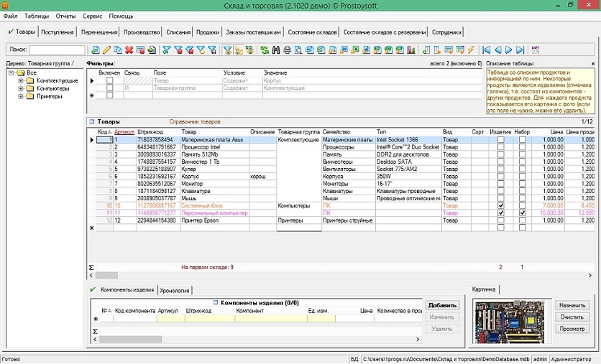Switch to the 'Продажи' tab

point(207,32)
